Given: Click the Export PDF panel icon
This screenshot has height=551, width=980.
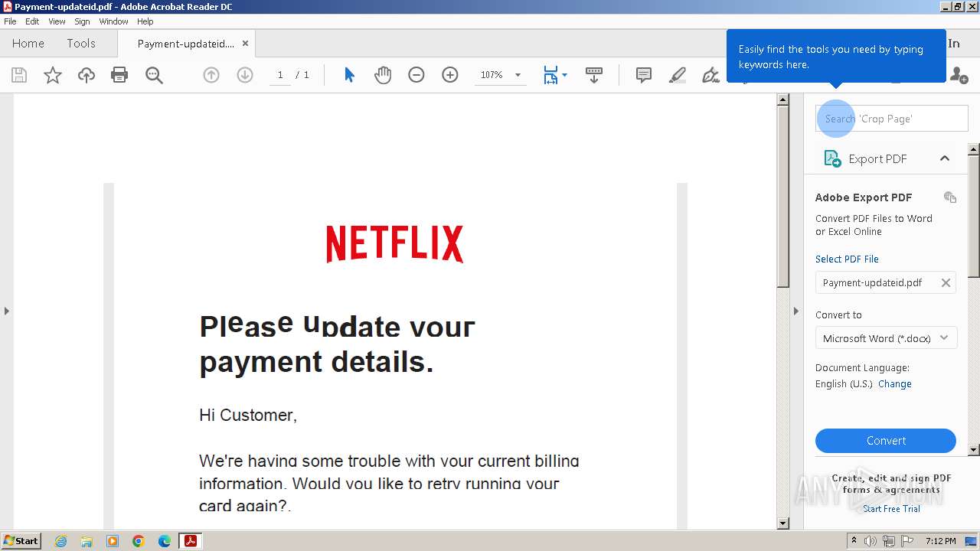Looking at the screenshot, I should click(x=832, y=158).
